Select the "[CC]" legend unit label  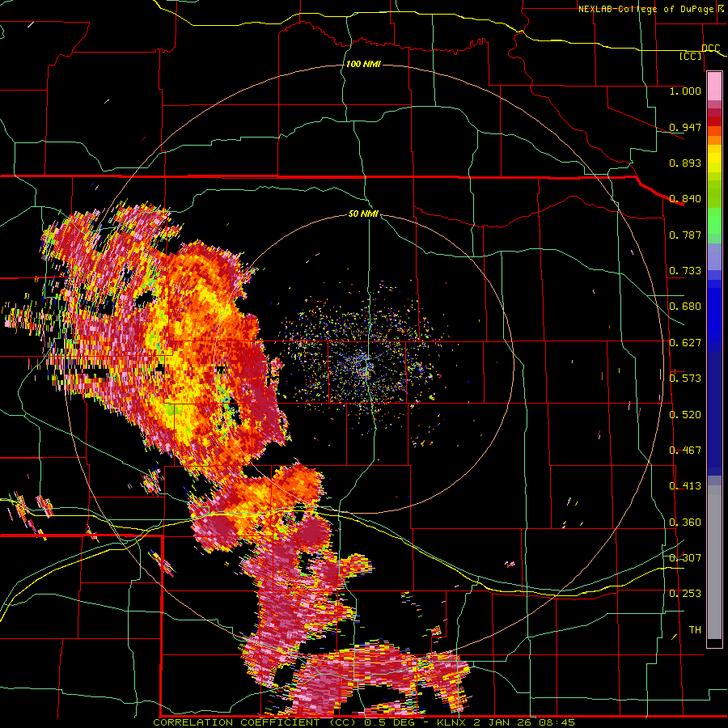point(690,56)
